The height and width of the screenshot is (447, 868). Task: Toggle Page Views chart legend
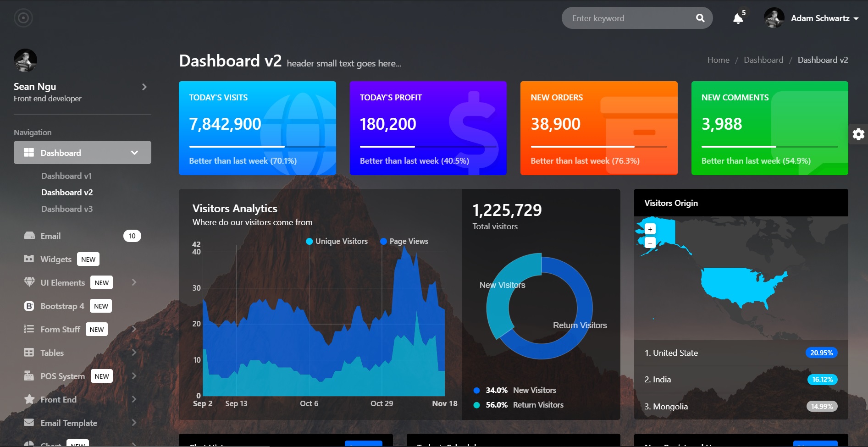coord(404,241)
